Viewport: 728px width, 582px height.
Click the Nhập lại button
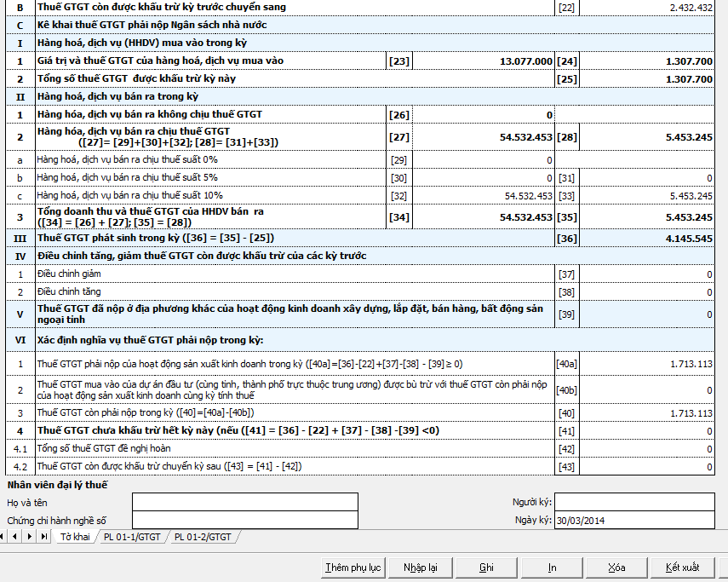click(x=420, y=568)
